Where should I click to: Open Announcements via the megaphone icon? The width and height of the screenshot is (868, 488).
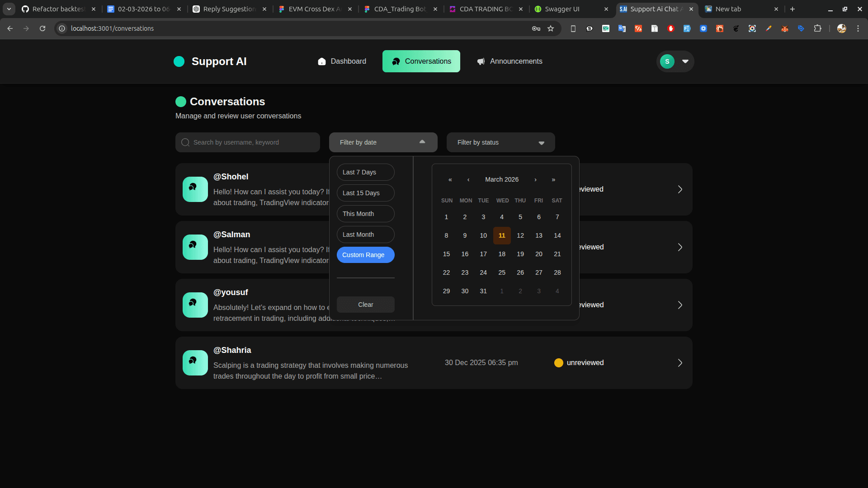(481, 61)
